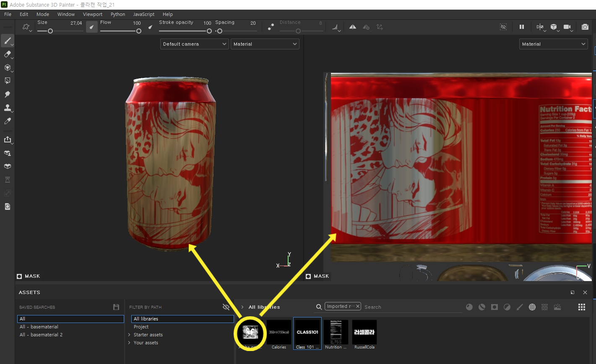Toggle pen pressure for Flow
This screenshot has width=596, height=364.
[x=150, y=27]
